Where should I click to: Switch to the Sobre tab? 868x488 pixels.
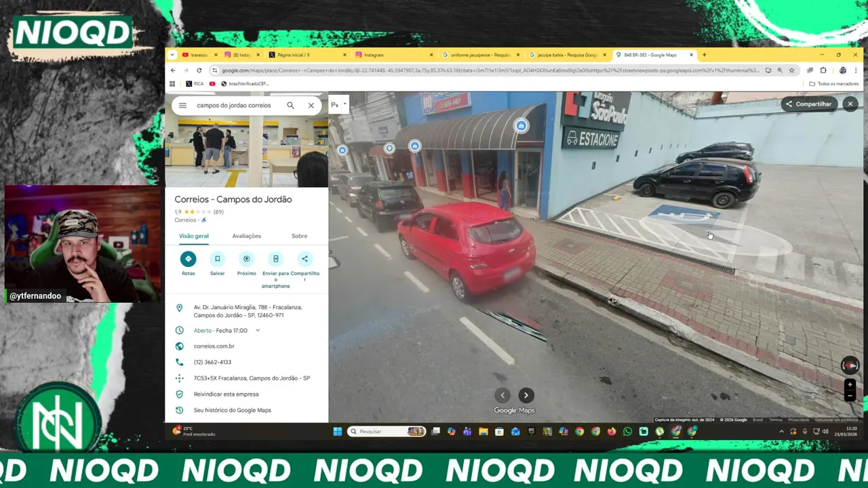(299, 236)
